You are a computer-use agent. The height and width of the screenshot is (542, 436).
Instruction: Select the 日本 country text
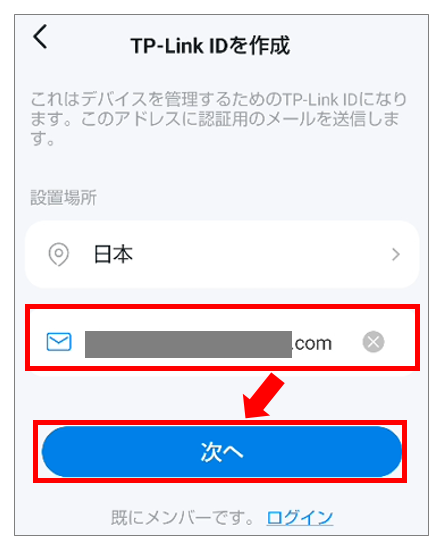click(113, 254)
